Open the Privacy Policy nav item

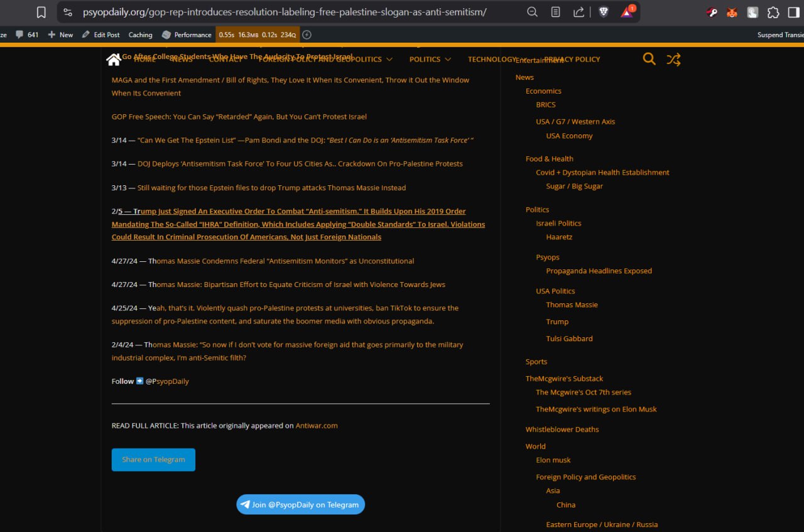572,59
